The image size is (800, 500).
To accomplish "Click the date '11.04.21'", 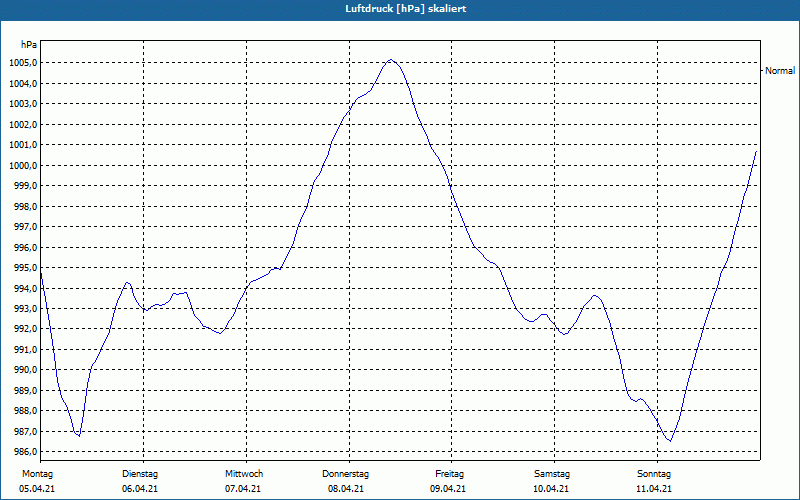I will [x=654, y=489].
